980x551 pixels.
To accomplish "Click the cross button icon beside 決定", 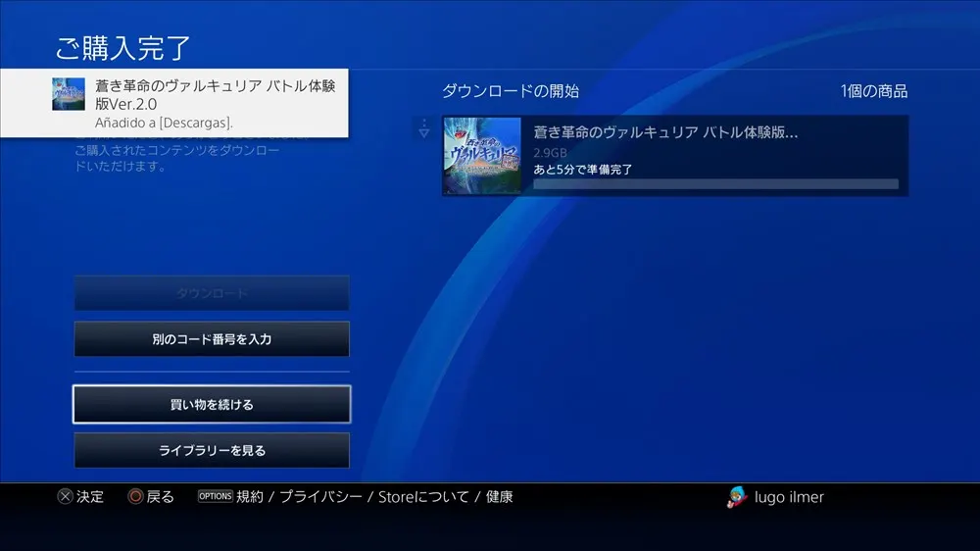I will point(65,497).
